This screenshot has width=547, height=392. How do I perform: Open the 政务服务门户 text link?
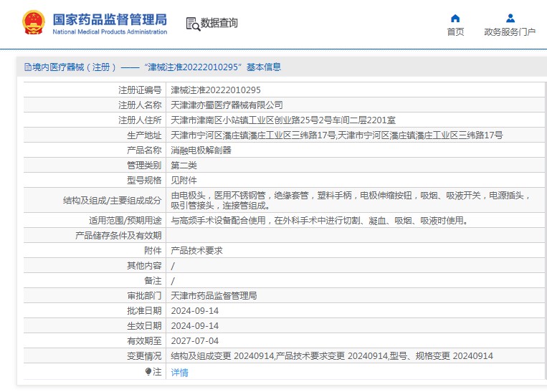click(510, 32)
